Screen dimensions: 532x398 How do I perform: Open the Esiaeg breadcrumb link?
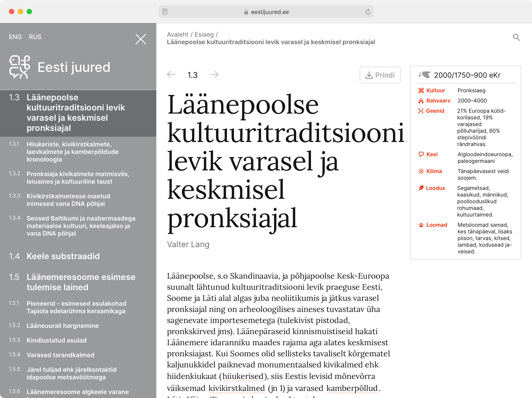tap(204, 34)
